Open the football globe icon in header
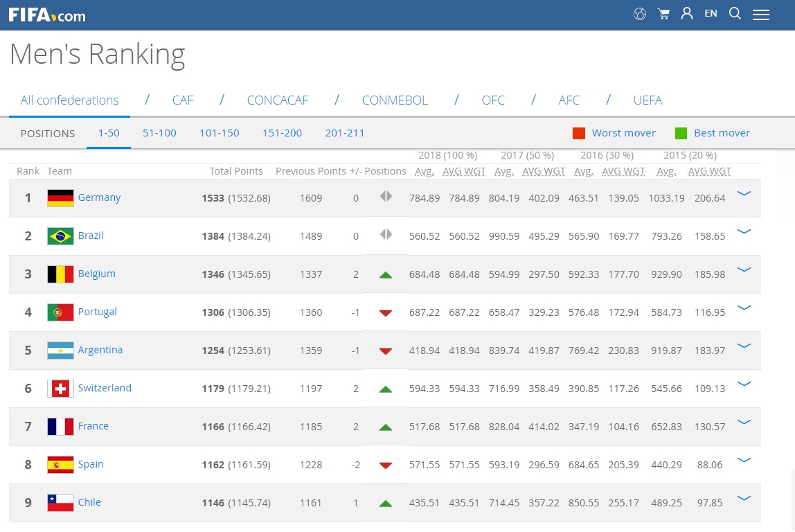Image resolution: width=795 pixels, height=532 pixels. [640, 14]
